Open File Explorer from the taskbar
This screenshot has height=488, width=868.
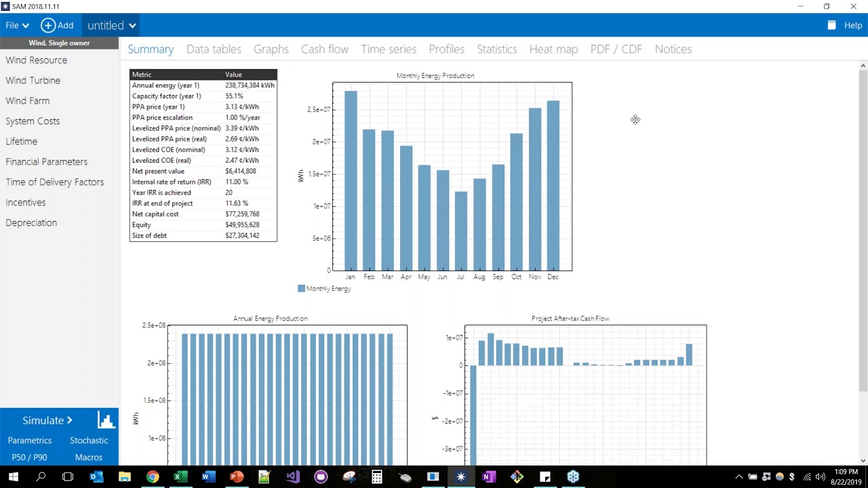tap(124, 477)
